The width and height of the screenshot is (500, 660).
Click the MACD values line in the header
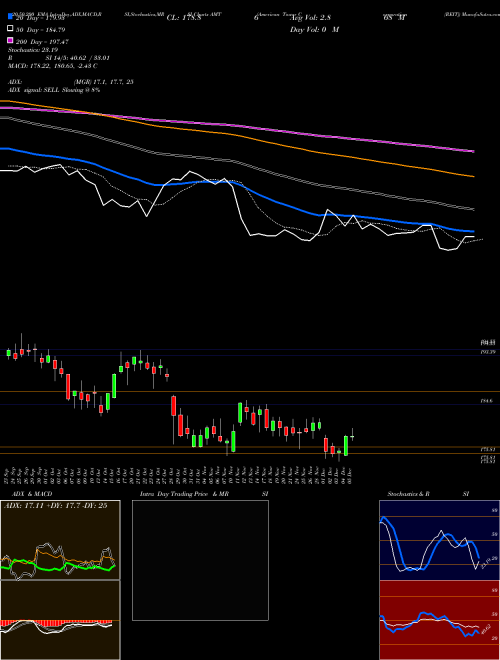(53, 66)
